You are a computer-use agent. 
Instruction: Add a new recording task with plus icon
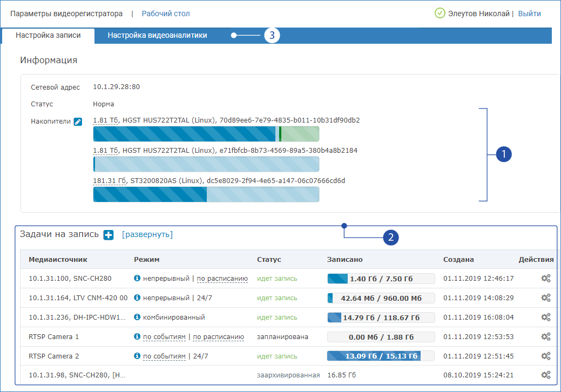109,235
